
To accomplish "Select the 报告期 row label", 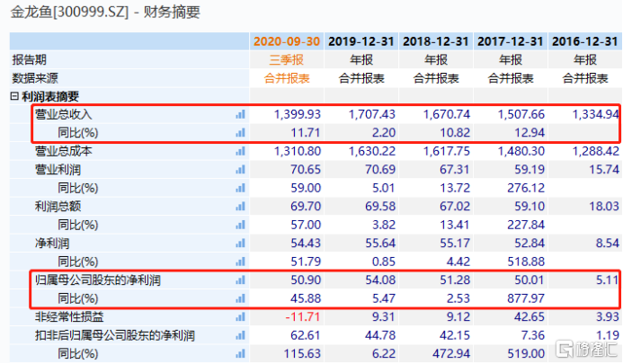I will (30, 60).
